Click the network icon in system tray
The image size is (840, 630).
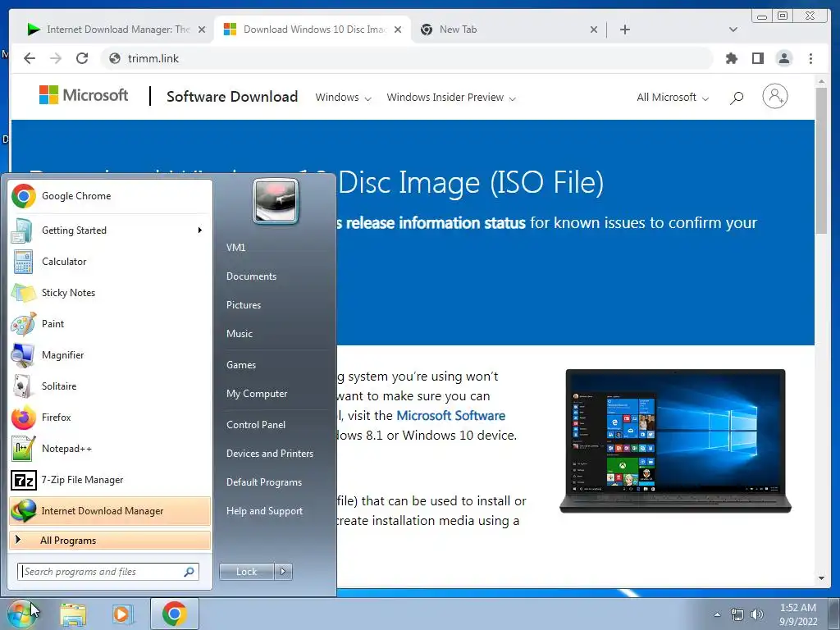pos(737,614)
